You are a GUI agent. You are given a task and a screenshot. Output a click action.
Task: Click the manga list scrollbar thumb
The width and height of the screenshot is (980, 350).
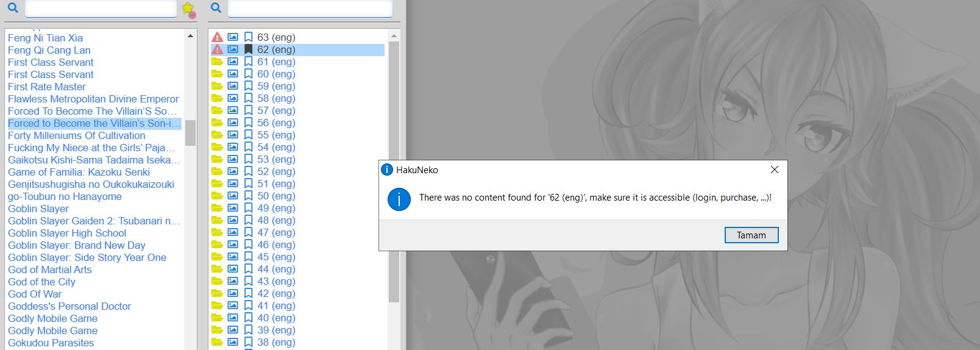(x=191, y=132)
